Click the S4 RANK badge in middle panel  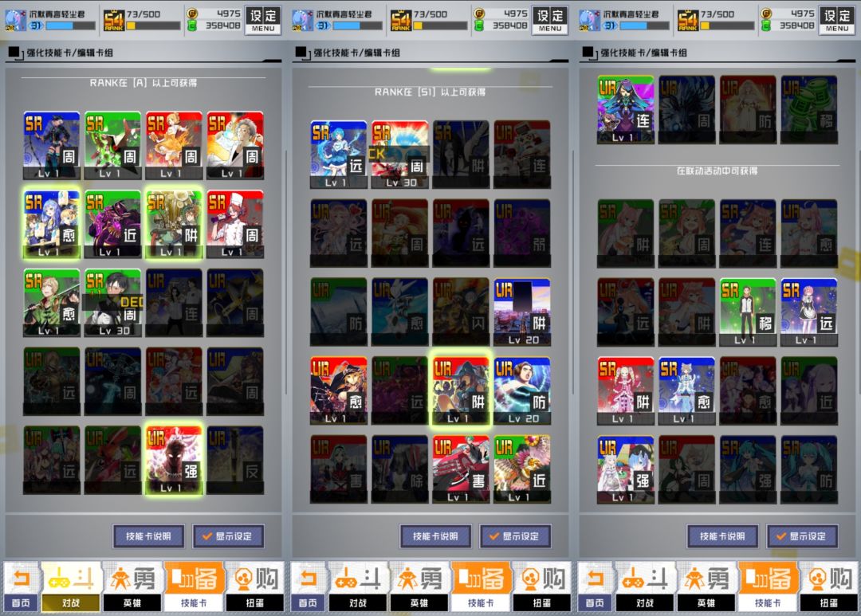tap(401, 21)
